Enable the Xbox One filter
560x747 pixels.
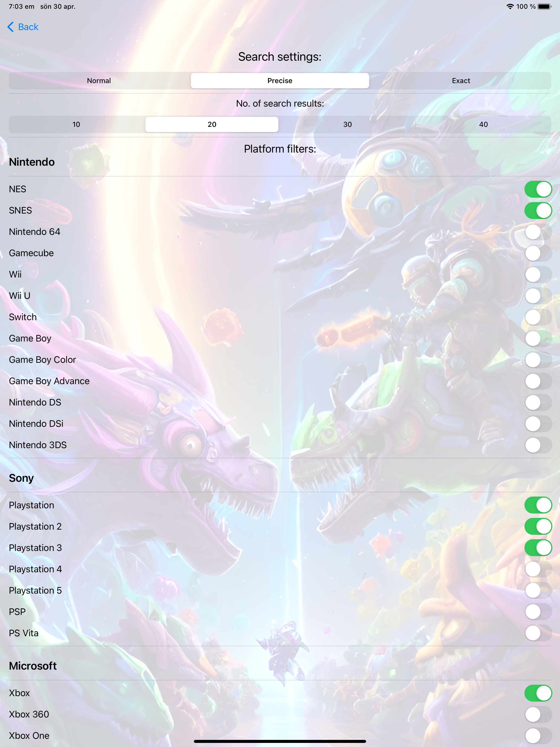pos(538,736)
